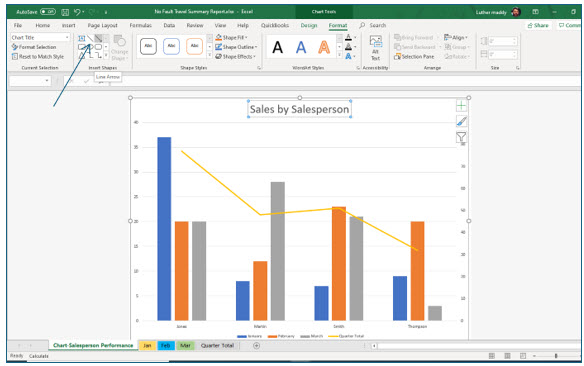Open the Mar sheet tab

185,346
